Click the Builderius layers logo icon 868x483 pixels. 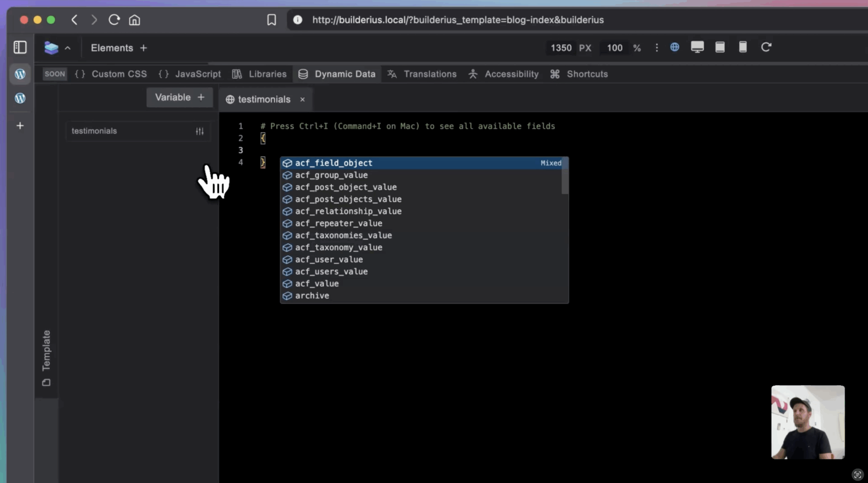point(51,48)
